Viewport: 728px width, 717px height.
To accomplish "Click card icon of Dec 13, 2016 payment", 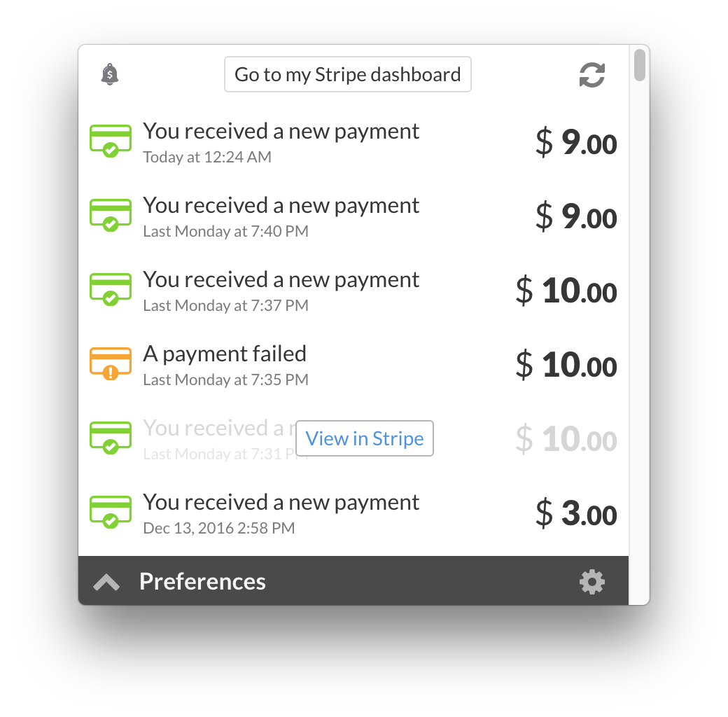I will point(111,512).
